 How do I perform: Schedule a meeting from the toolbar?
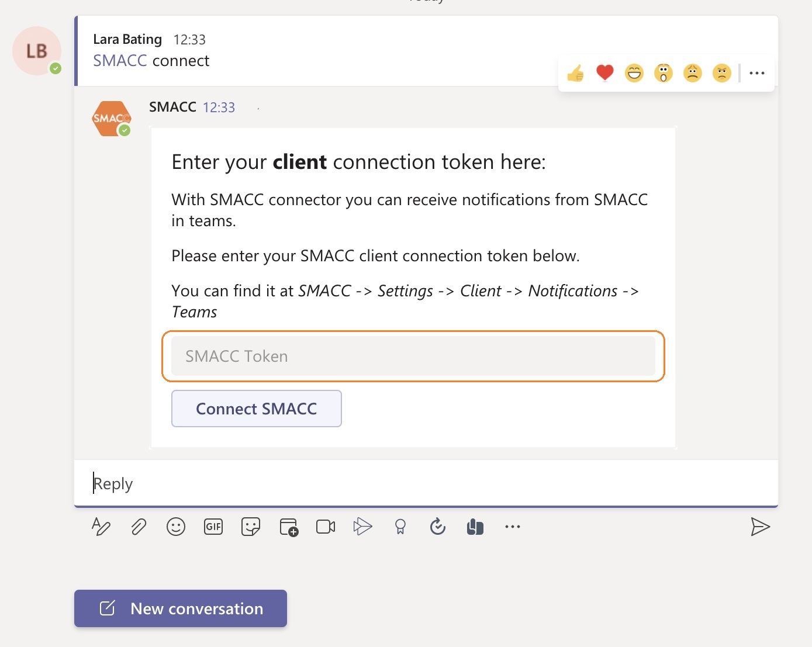click(289, 527)
